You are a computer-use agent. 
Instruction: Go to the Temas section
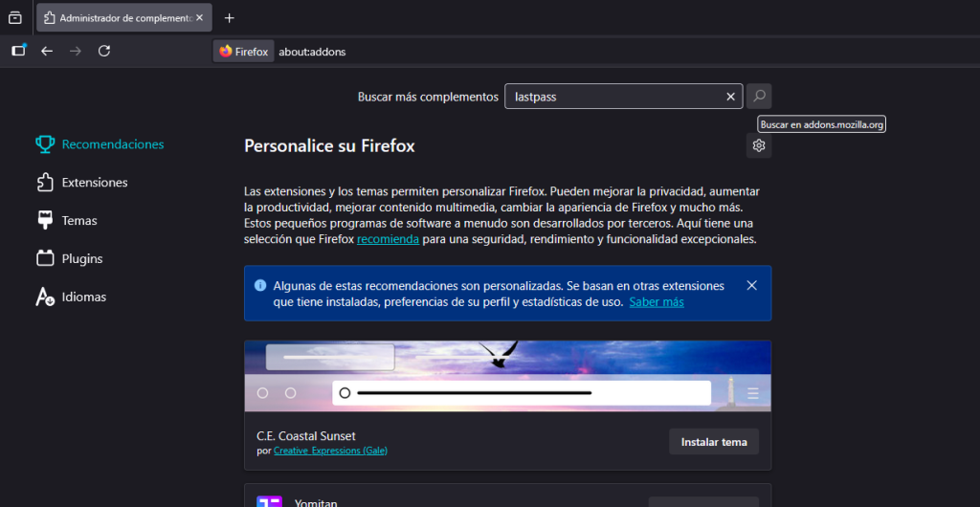pyautogui.click(x=78, y=221)
